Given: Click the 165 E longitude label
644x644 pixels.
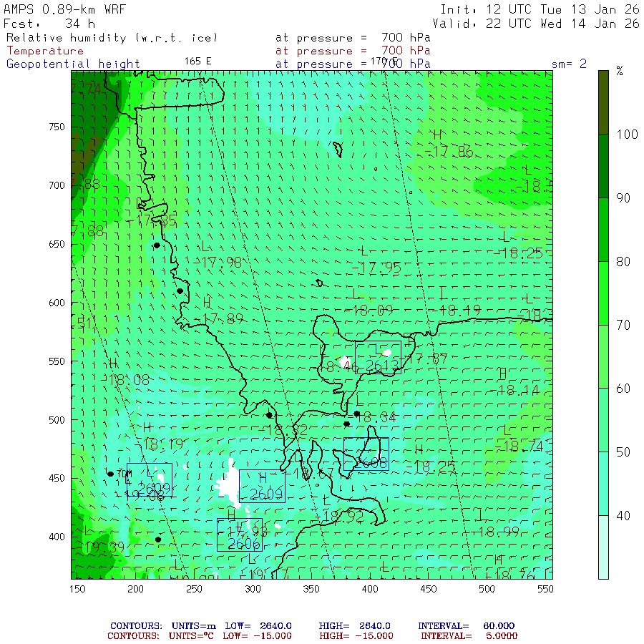Looking at the screenshot, I should pos(197,61).
